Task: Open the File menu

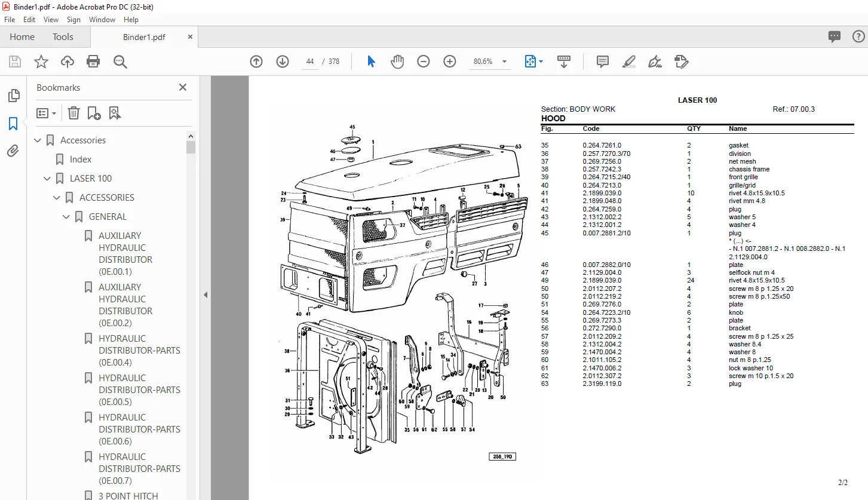Action: click(x=10, y=20)
